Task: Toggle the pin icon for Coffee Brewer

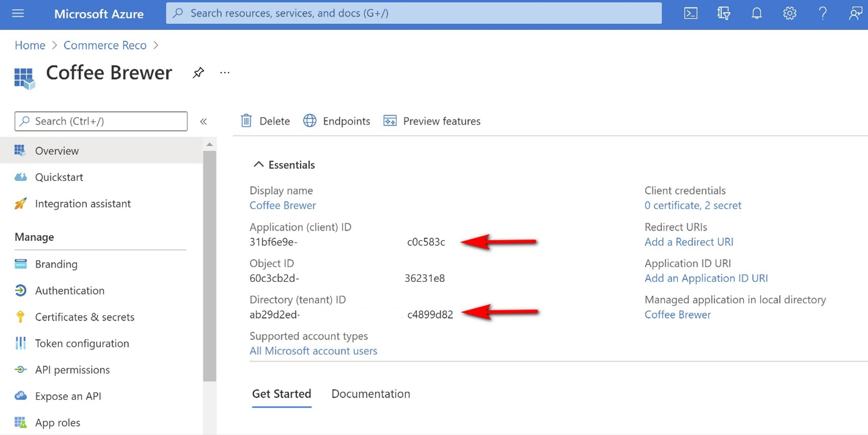Action: pos(198,73)
